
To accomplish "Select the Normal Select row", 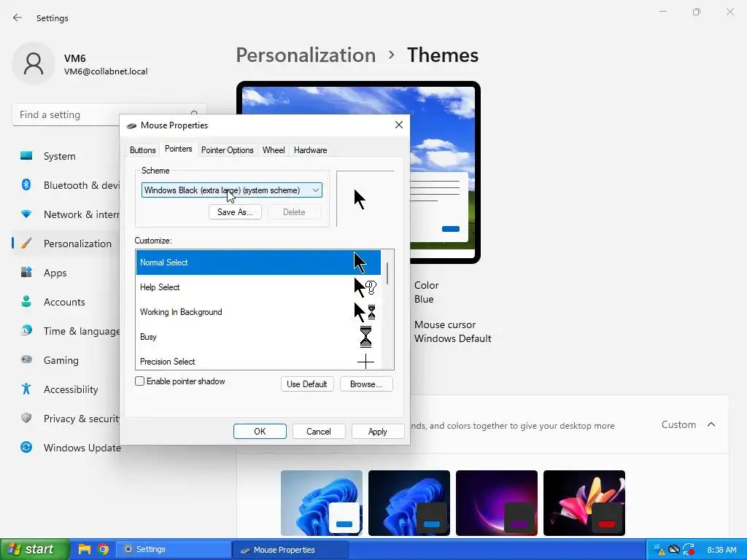I will 258,262.
